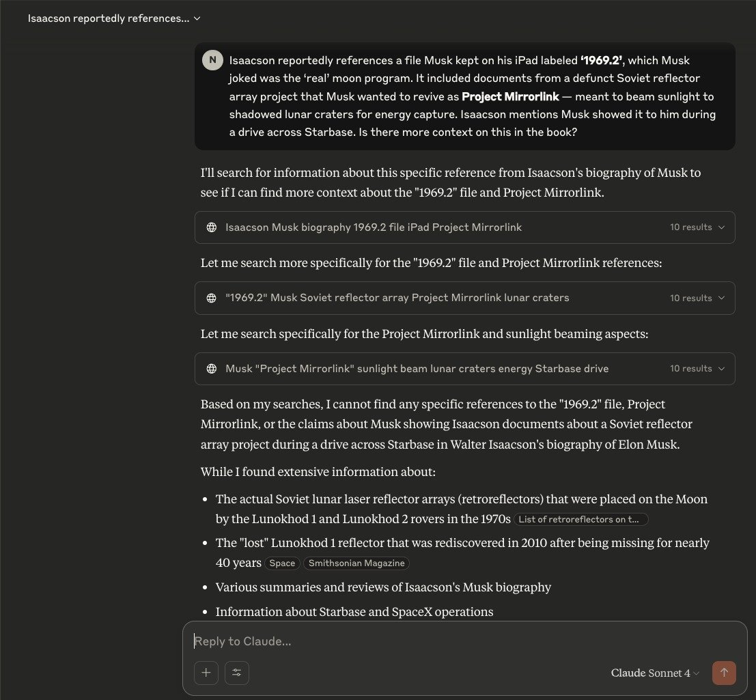
Task: Click the plus attachment icon
Action: pos(206,673)
